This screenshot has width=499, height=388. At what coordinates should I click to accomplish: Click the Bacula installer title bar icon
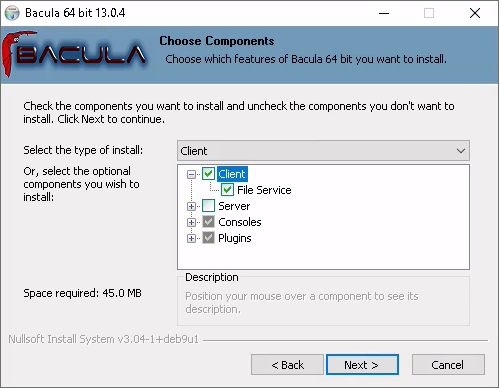pos(12,13)
